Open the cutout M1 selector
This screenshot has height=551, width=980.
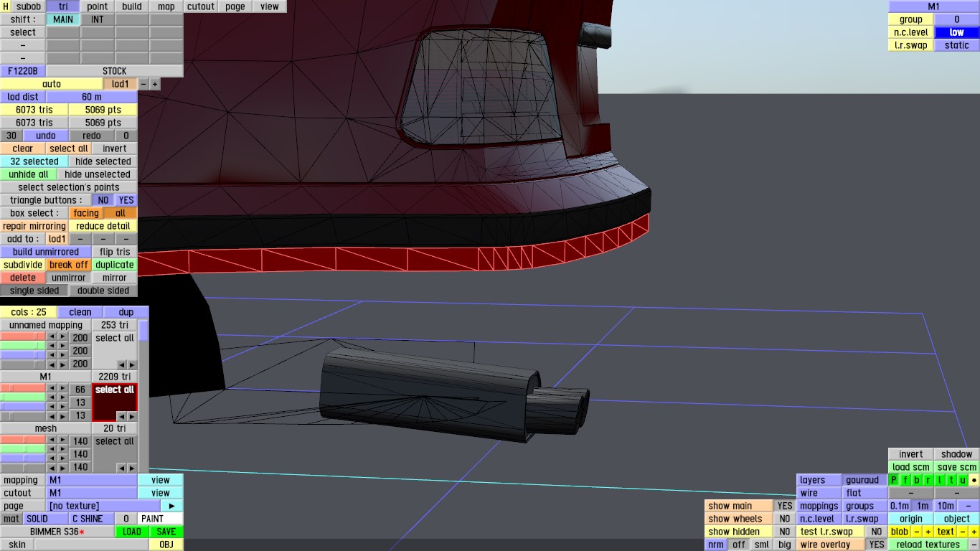click(x=92, y=493)
